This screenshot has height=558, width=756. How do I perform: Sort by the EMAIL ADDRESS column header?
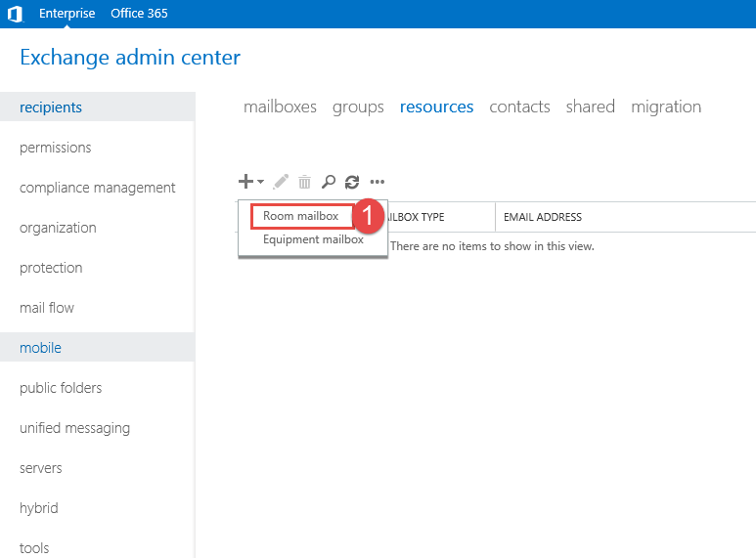tap(543, 217)
